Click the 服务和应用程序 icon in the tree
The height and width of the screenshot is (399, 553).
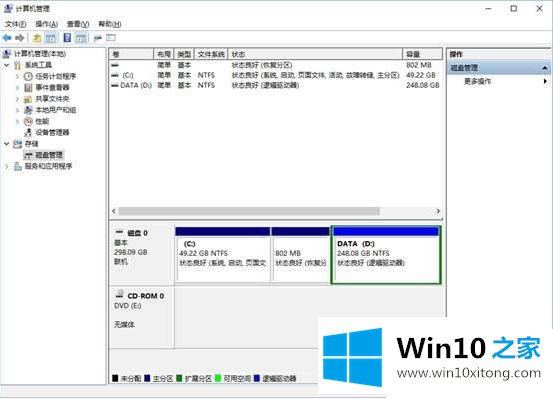(18, 166)
